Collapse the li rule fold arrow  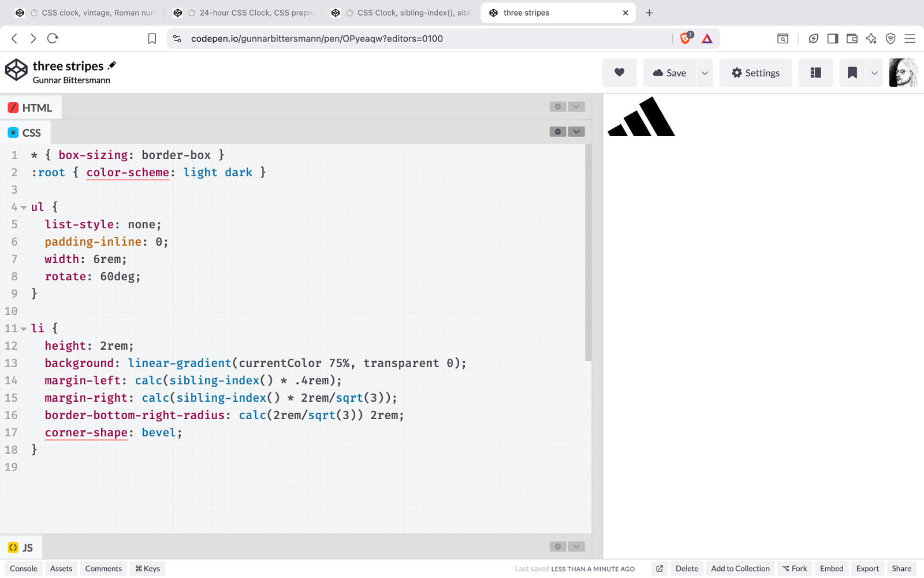coord(24,329)
